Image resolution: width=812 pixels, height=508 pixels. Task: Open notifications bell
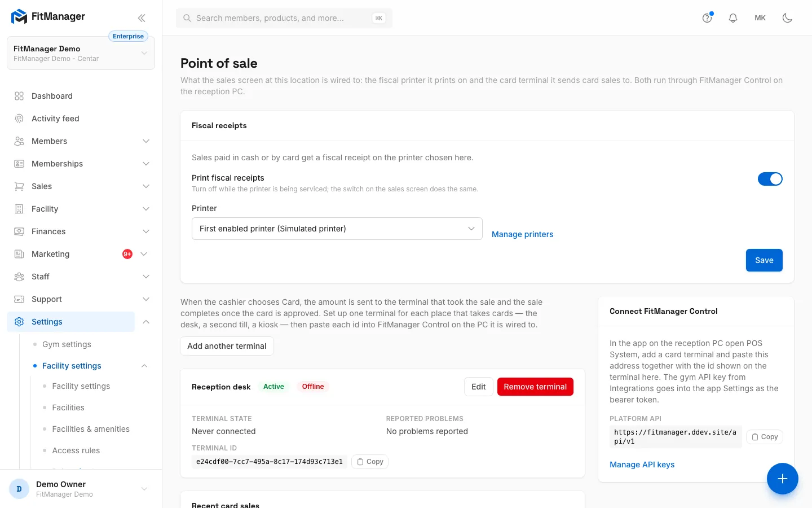[733, 18]
